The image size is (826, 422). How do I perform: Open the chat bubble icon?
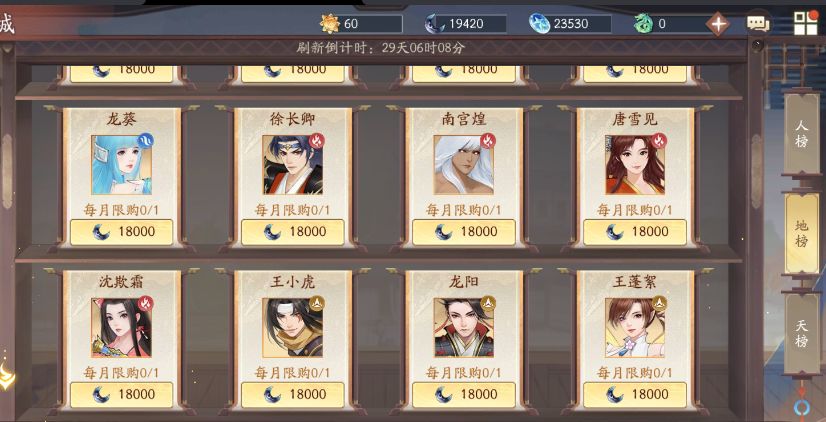pos(758,24)
